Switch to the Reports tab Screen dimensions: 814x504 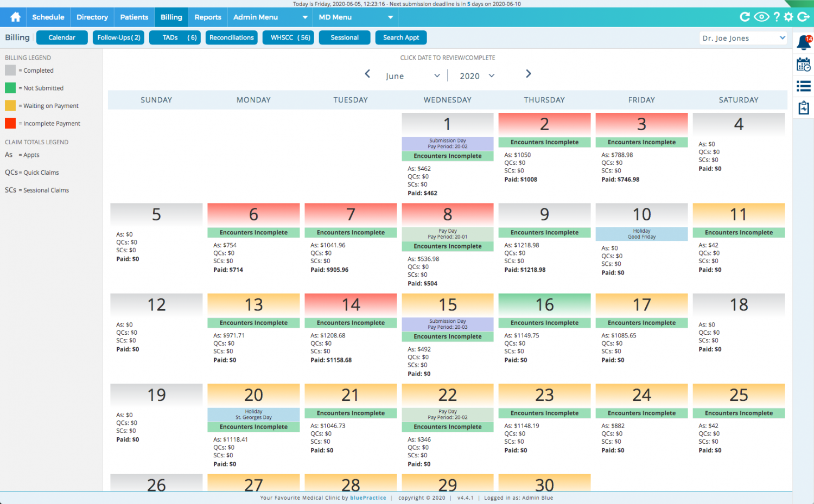(207, 17)
